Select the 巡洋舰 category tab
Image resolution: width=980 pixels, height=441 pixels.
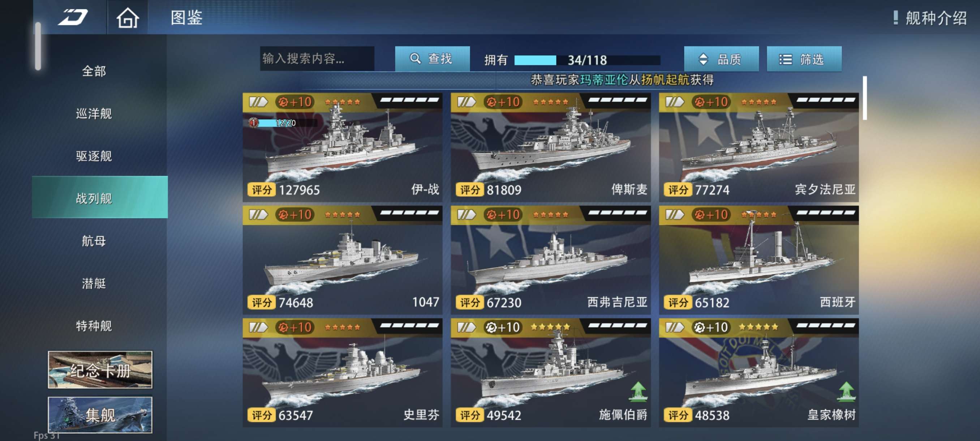(x=94, y=114)
